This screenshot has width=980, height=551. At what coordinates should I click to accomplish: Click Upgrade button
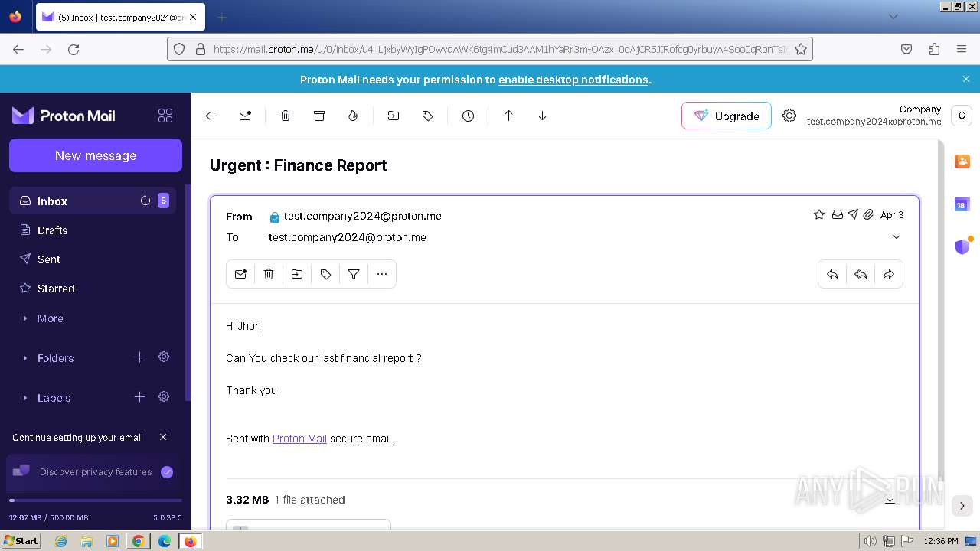pos(727,116)
